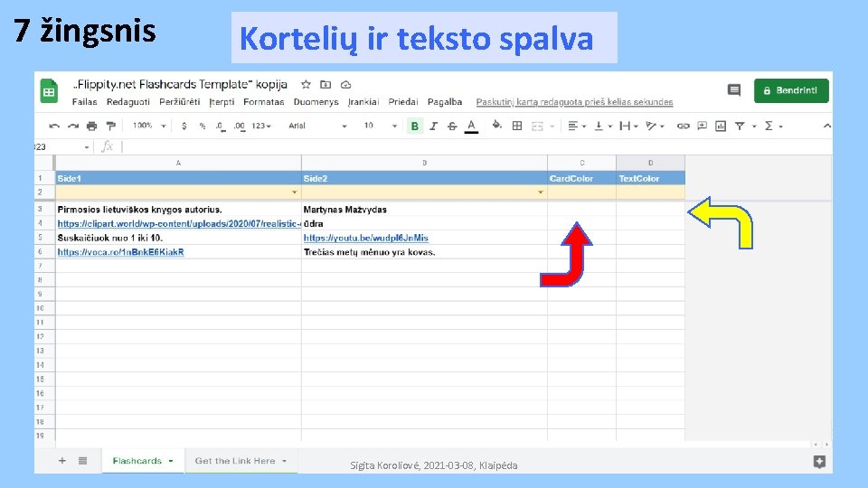Open the filter dropdown in column B row 2
The image size is (868, 488).
click(541, 192)
